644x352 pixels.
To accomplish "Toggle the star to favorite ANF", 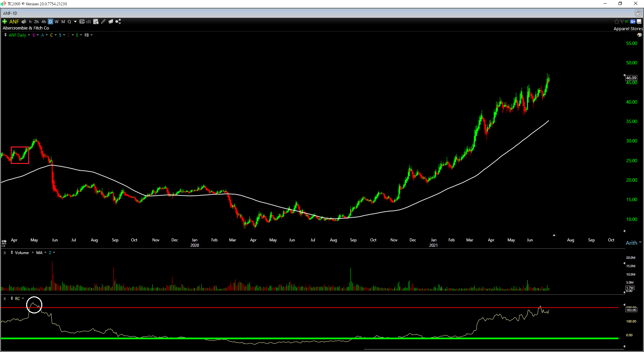I will click(x=617, y=21).
